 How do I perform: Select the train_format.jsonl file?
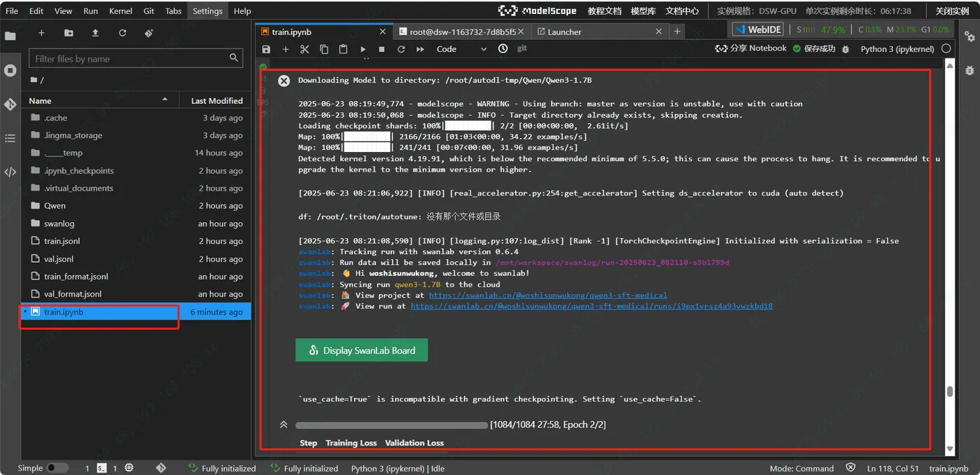click(136, 276)
